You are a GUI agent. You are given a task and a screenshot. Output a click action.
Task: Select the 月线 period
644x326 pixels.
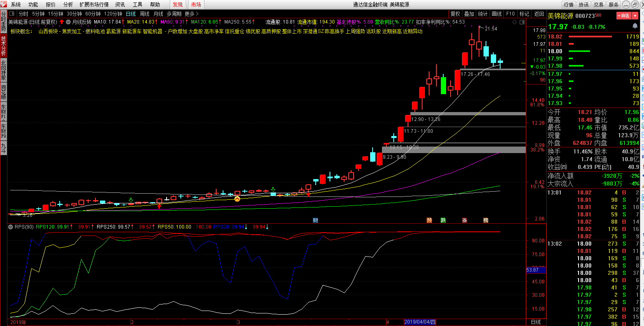(158, 14)
